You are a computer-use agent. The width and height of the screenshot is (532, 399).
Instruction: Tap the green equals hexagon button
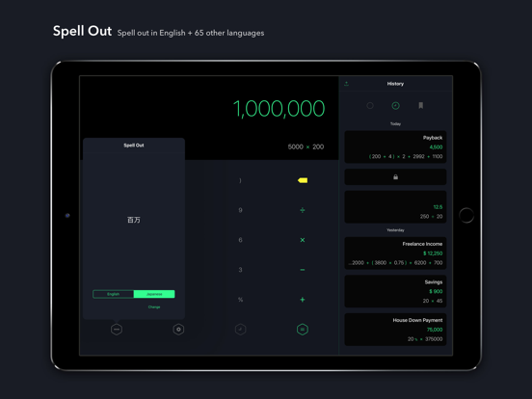(x=303, y=329)
